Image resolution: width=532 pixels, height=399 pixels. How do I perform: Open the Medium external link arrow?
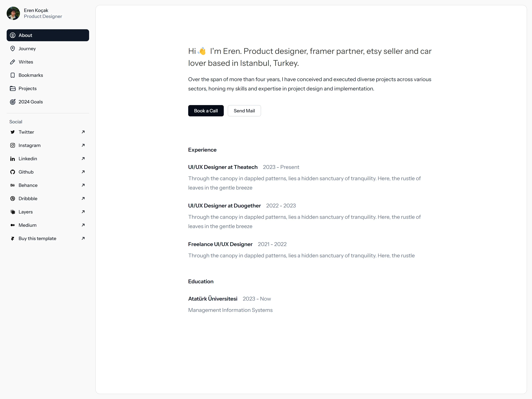click(83, 225)
